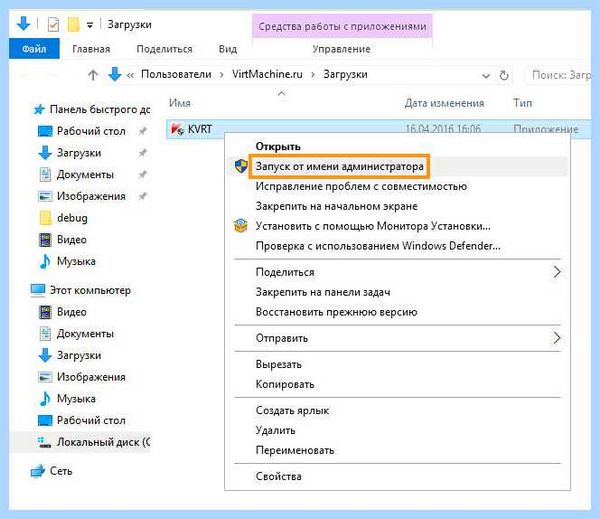This screenshot has width=600, height=519.
Task: Click the blue Downloads icon in address bar
Action: tap(114, 74)
